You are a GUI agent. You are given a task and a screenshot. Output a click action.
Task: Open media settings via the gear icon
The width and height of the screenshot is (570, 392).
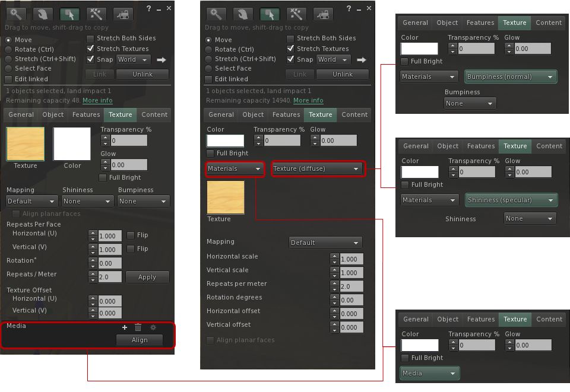(x=153, y=327)
